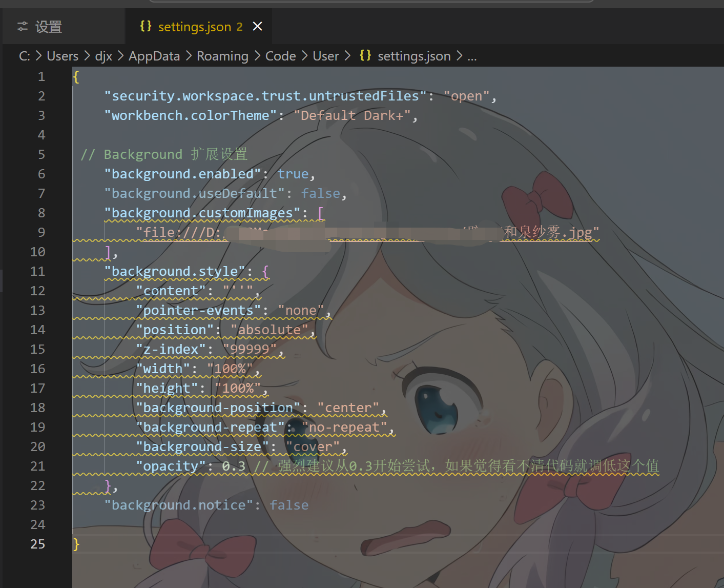Screen dimensions: 724x588
Task: Click the breadcrumb ellipsis symbol segment
Action: [472, 56]
